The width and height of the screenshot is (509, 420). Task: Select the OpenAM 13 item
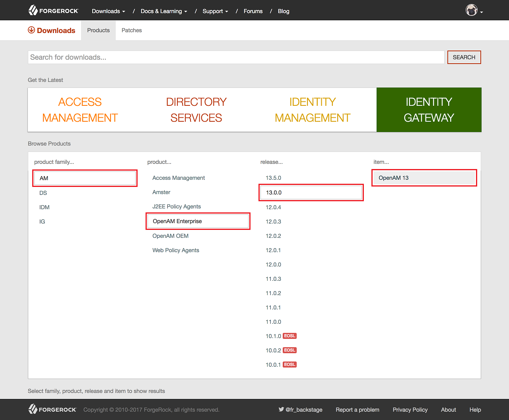[424, 178]
